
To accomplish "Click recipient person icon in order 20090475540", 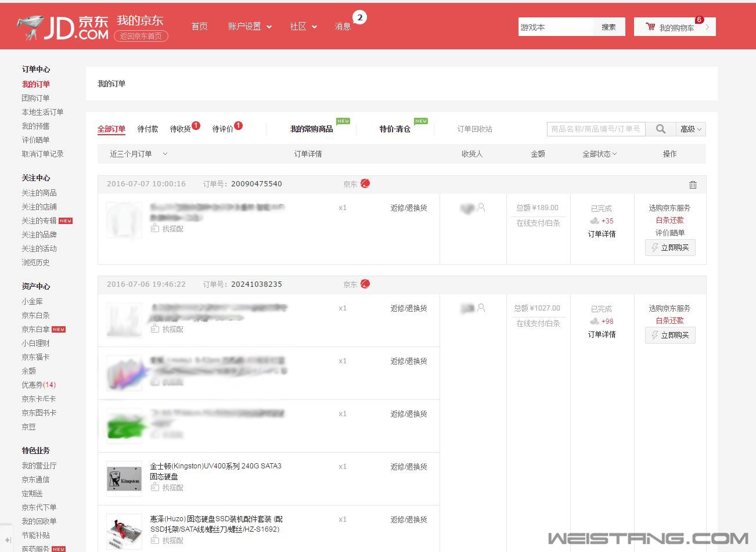I will tap(481, 207).
